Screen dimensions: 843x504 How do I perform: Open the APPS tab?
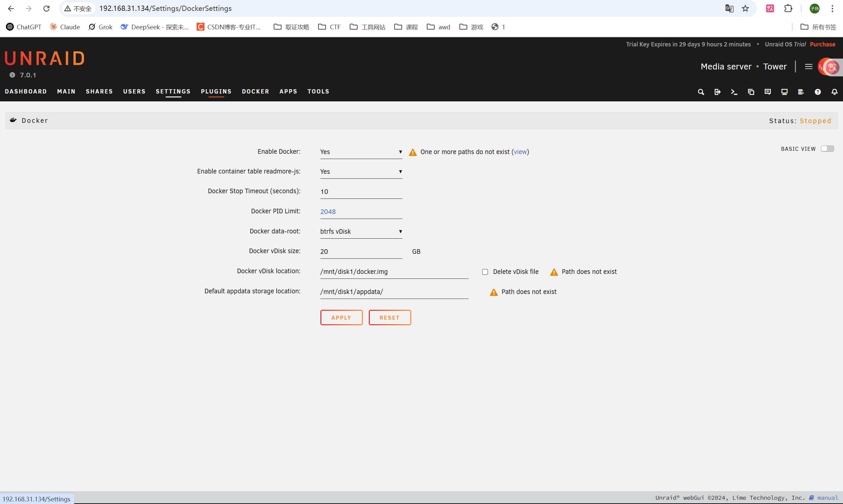(x=288, y=92)
